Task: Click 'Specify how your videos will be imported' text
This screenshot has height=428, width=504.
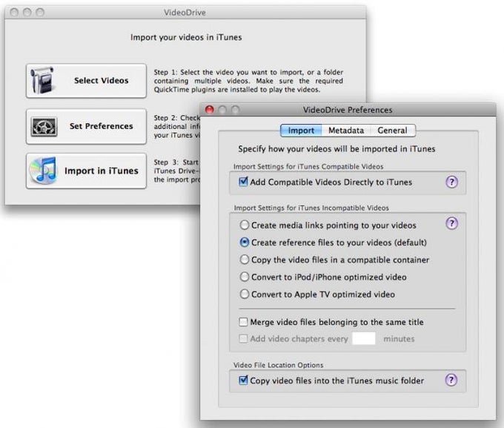Action: pyautogui.click(x=336, y=149)
